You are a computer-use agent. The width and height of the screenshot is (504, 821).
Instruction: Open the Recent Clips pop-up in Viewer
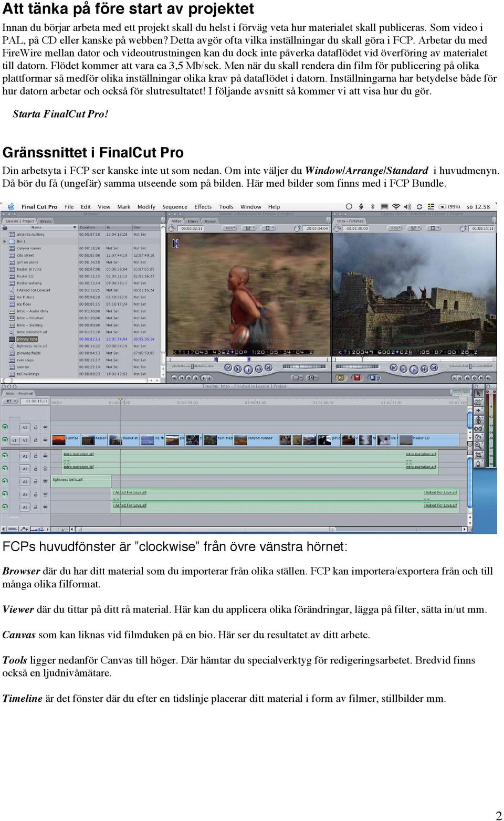(x=297, y=378)
